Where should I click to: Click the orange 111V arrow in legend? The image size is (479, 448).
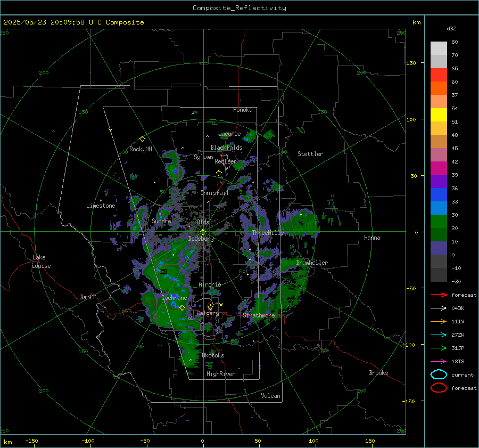point(439,321)
